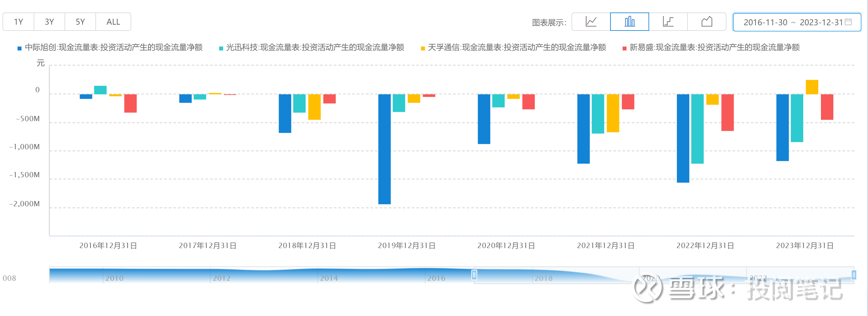Viewport: 868px width, 316px height.
Task: Click the red 新易盛 legend color square
Action: 624,49
